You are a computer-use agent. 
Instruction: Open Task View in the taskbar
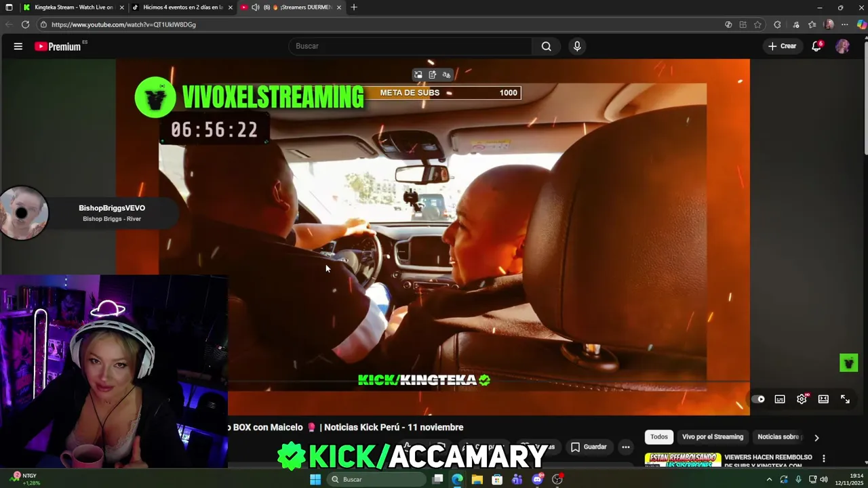(437, 479)
